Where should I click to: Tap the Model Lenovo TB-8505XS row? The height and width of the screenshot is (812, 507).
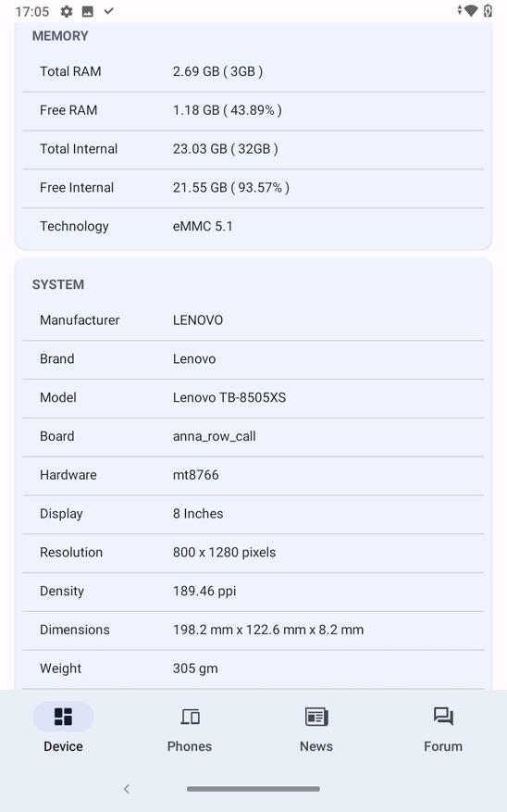(253, 397)
